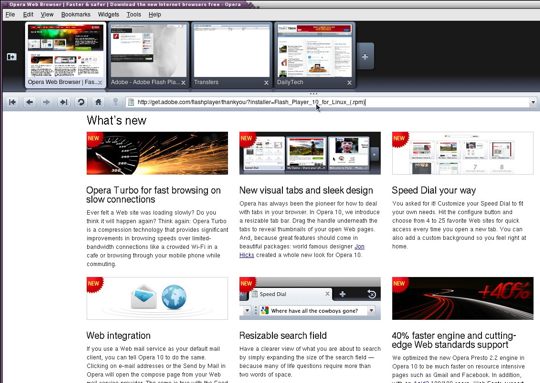Viewport: 540px width, 383px height.
Task: Open the Edit menu
Action: (x=28, y=14)
